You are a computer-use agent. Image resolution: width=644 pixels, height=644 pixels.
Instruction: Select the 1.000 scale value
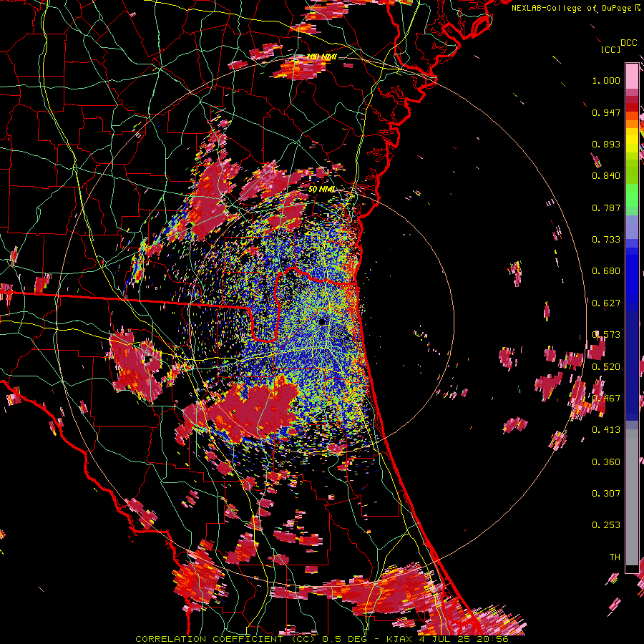606,80
